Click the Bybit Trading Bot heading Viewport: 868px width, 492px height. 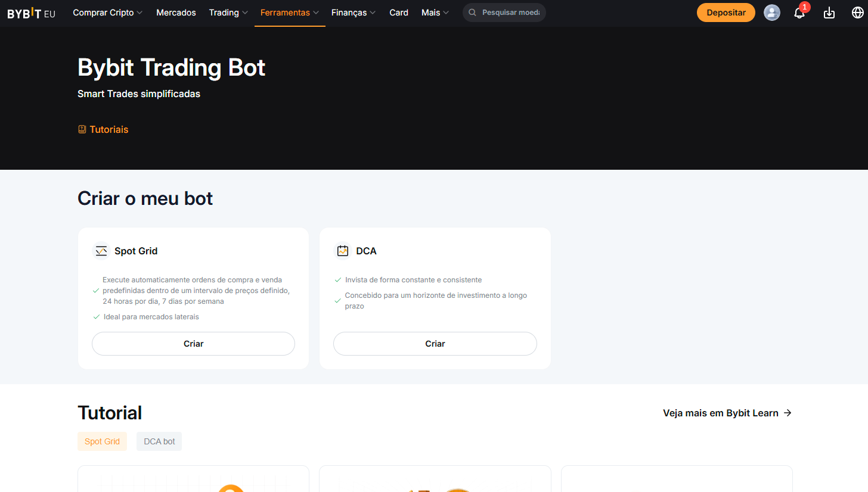click(x=172, y=68)
